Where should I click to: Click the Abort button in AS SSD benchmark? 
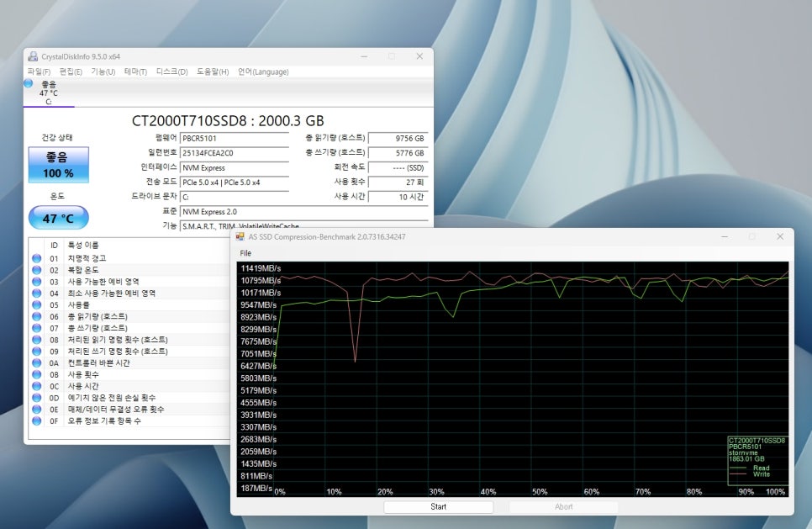coord(563,507)
